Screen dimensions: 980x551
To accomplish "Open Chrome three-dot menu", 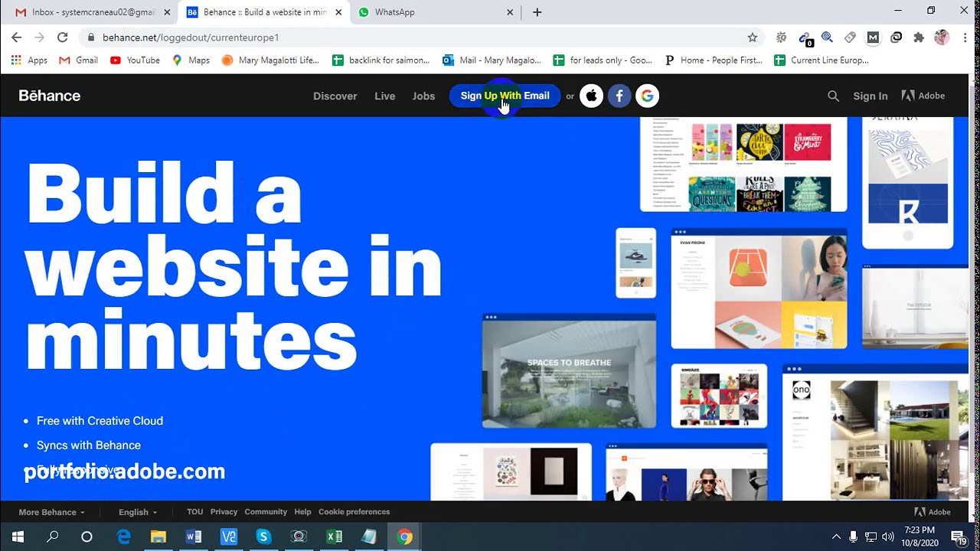I will tap(965, 37).
